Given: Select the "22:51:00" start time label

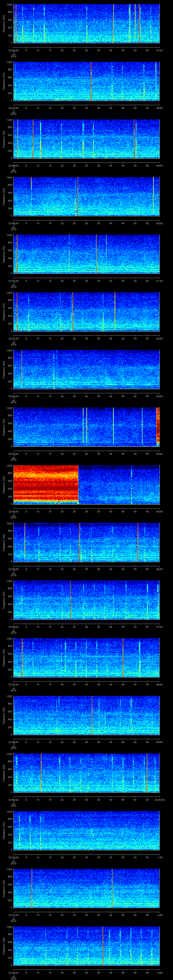Looking at the screenshot, I should tap(13, 339).
